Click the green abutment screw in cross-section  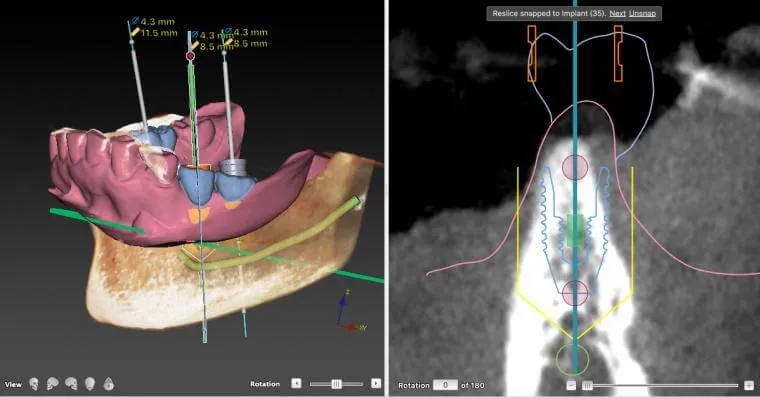pos(575,230)
